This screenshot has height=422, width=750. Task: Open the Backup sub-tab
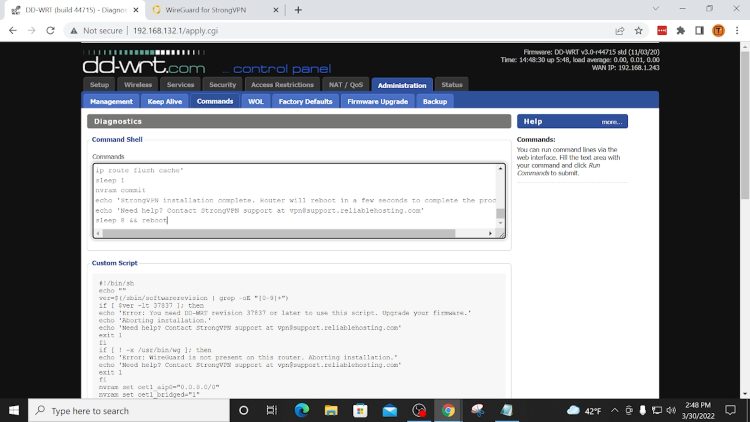435,101
